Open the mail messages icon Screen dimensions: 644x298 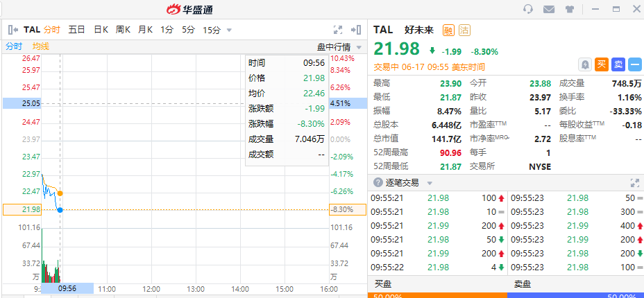tap(549, 9)
